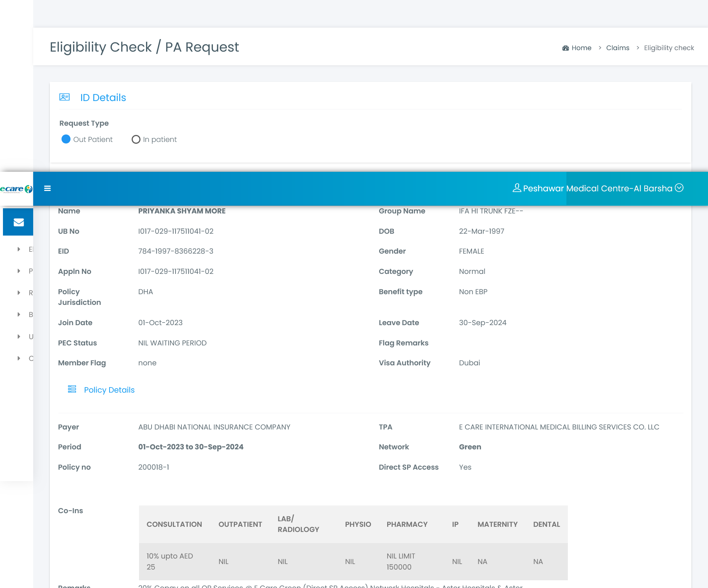Expand the sidebar item starting with U

19,337
